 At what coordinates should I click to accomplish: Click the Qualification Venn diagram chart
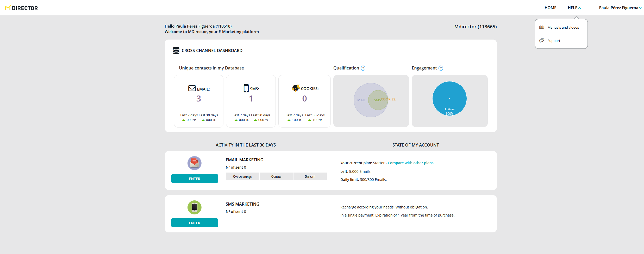coord(371,100)
